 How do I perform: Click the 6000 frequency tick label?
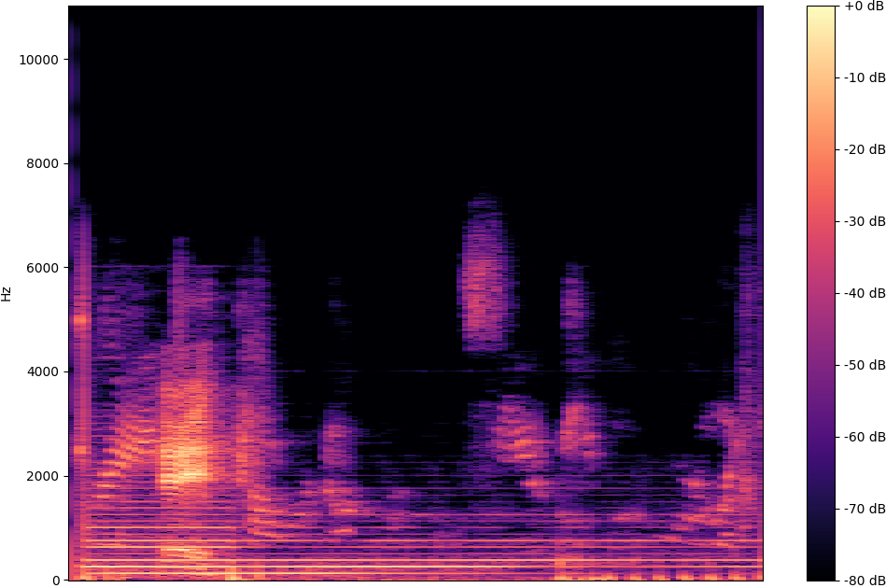tap(42, 268)
